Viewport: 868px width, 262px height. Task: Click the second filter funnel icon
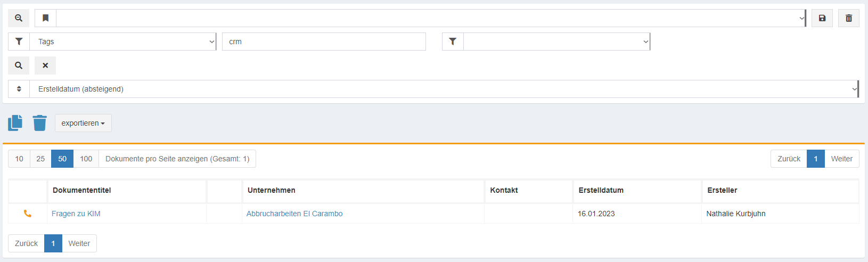453,42
